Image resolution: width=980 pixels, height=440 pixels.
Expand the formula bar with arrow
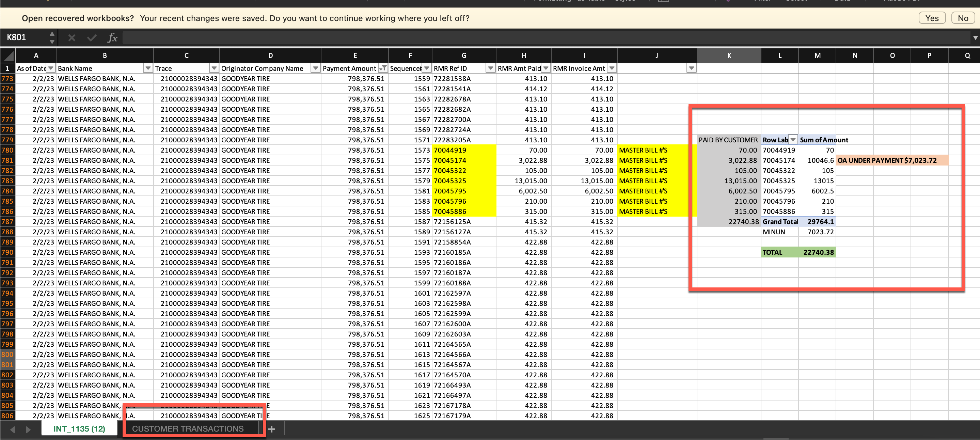click(x=975, y=38)
